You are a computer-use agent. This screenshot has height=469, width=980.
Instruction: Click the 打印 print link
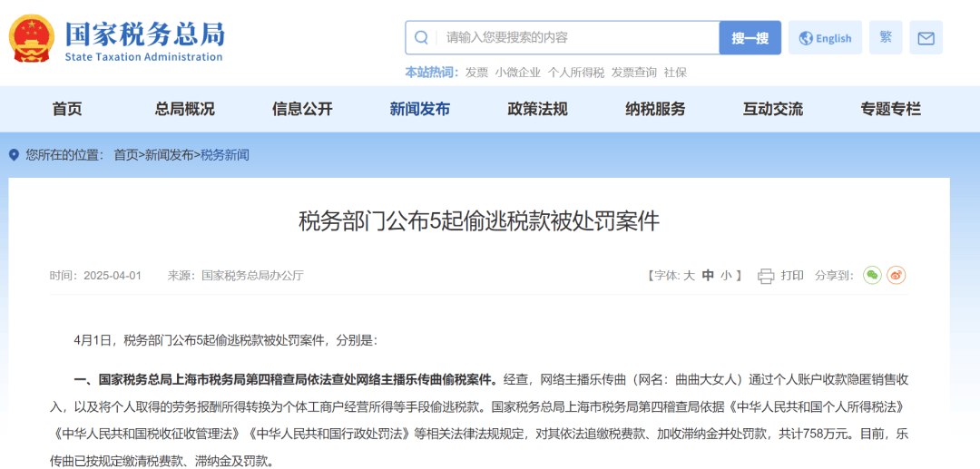click(792, 276)
